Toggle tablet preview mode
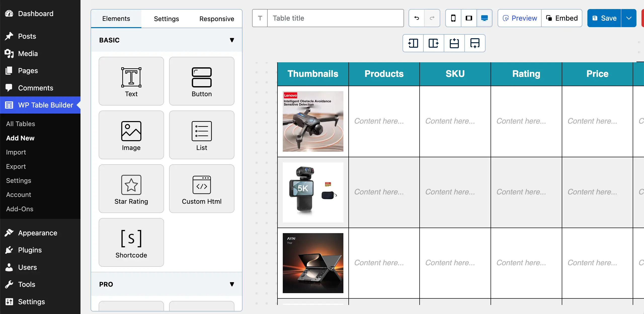 [469, 18]
